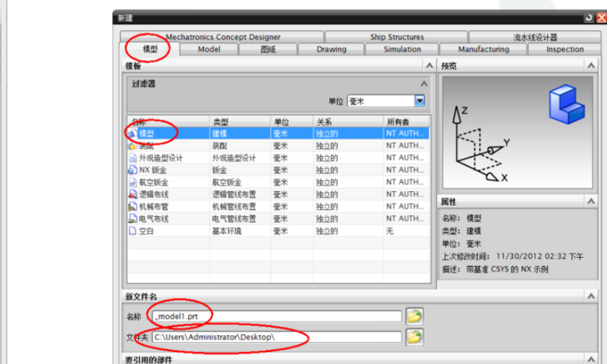Sort templates by 类型 column header
Viewport: 607px width, 364px height.
240,122
